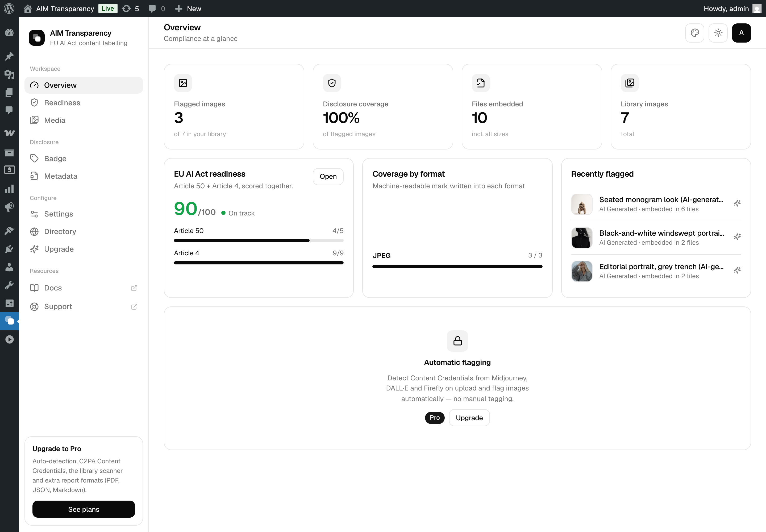Click the updates icon showing 5
766x532 pixels.
(x=130, y=8)
